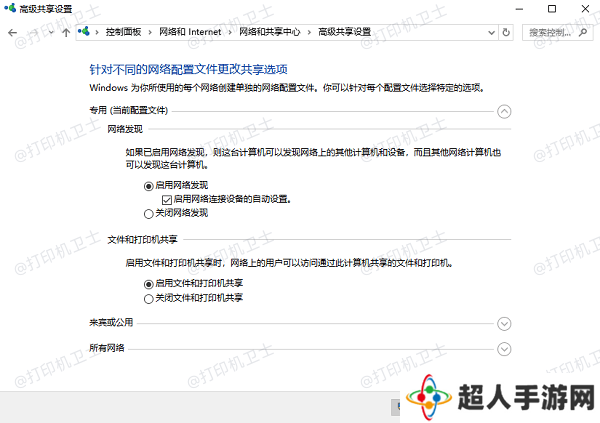Image resolution: width=600 pixels, height=423 pixels.
Task: Refresh the page with the refresh icon
Action: pyautogui.click(x=506, y=32)
